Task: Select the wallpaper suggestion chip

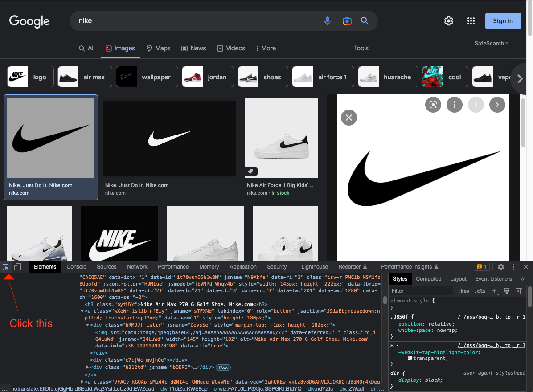Action: click(x=147, y=77)
